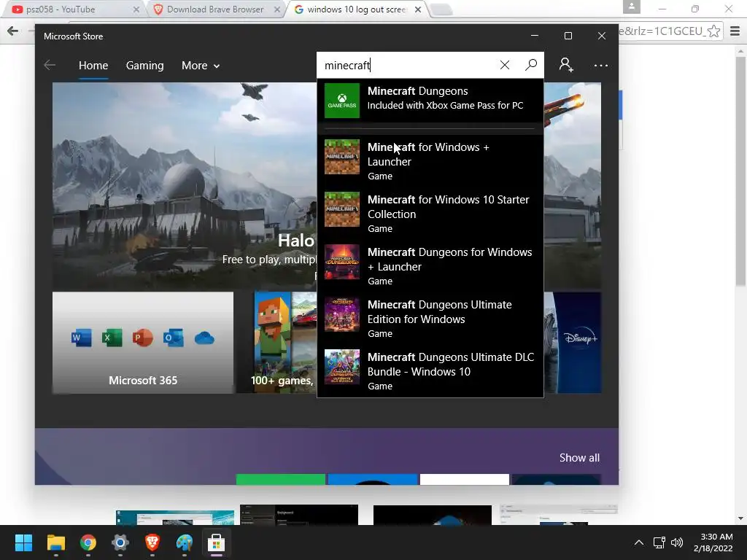Switch to the Gaming tab in Store
This screenshot has width=747, height=560.
[145, 65]
